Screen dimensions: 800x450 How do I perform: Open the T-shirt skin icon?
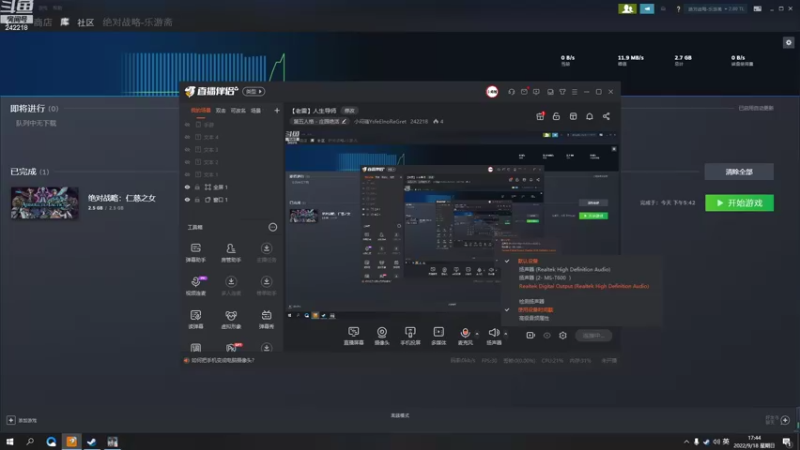pyautogui.click(x=562, y=92)
